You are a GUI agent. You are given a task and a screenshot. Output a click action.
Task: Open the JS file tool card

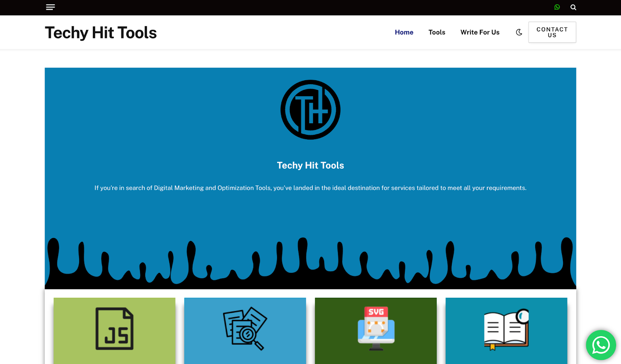(114, 329)
